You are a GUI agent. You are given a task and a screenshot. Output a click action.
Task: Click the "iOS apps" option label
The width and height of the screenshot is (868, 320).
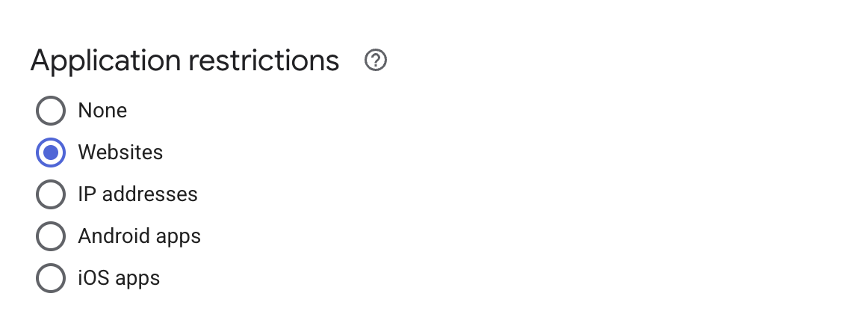point(119,279)
